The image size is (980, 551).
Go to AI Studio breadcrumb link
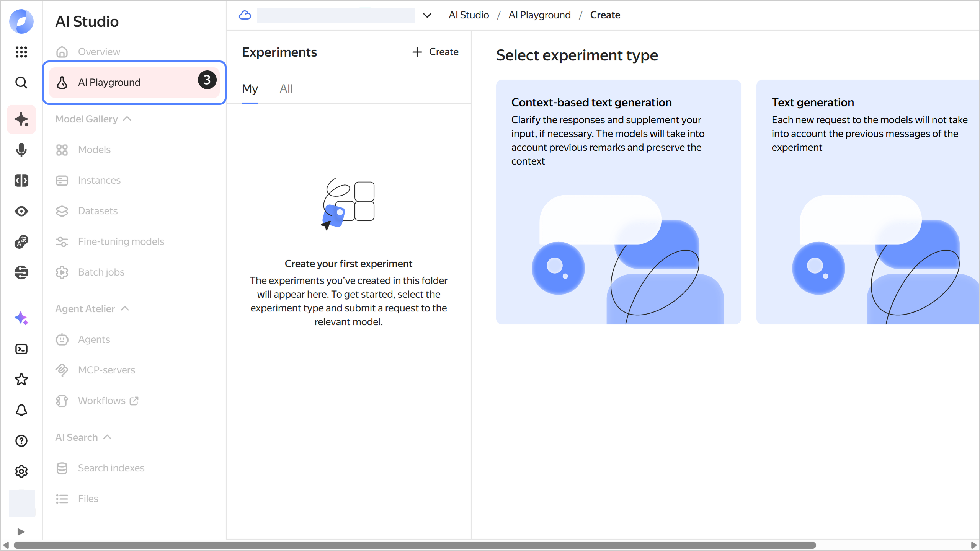469,15
